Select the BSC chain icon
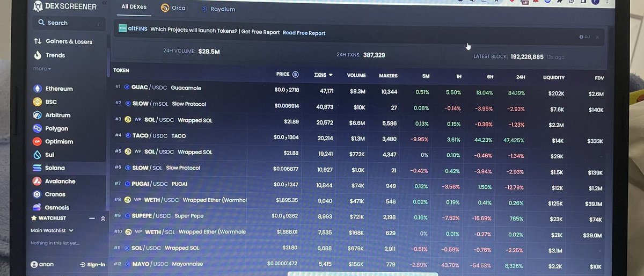 click(x=37, y=102)
